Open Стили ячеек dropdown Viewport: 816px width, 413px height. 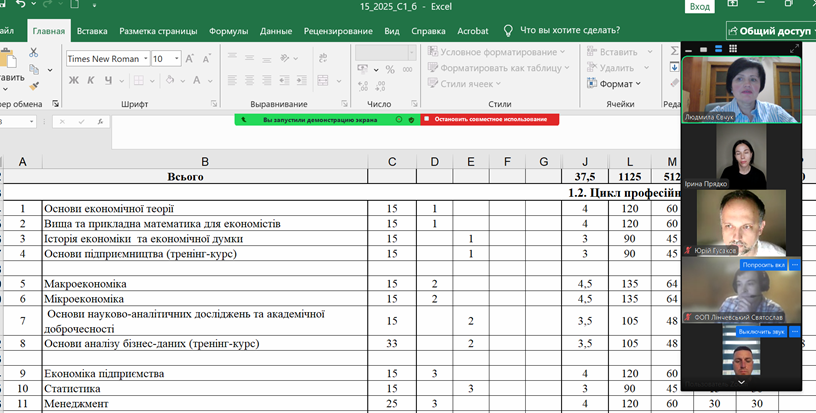(464, 84)
